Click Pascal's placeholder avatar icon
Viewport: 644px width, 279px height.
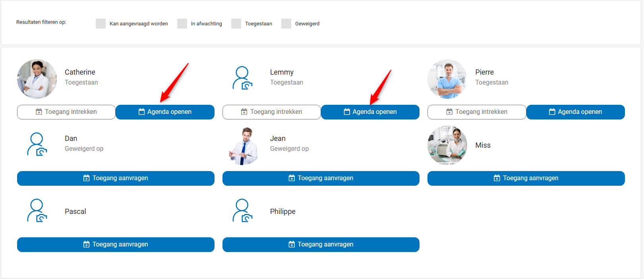coord(37,211)
